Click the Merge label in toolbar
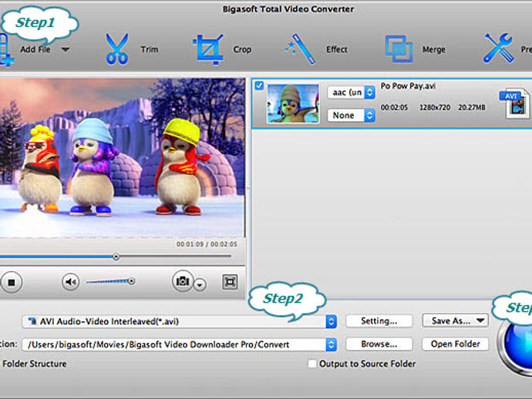This screenshot has width=532, height=399. click(x=433, y=49)
